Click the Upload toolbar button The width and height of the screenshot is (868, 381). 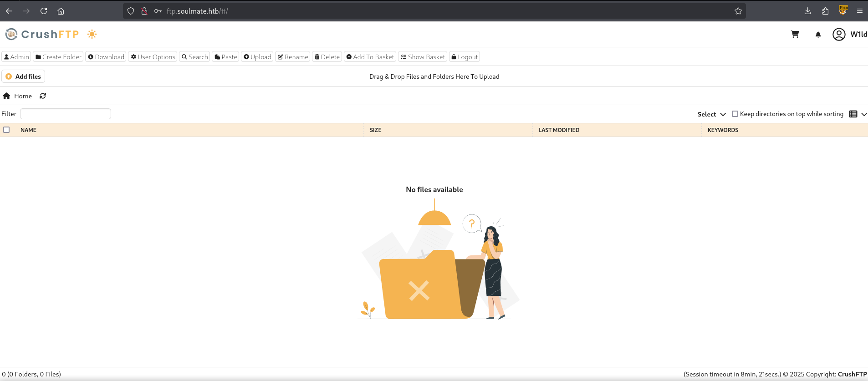click(x=257, y=57)
